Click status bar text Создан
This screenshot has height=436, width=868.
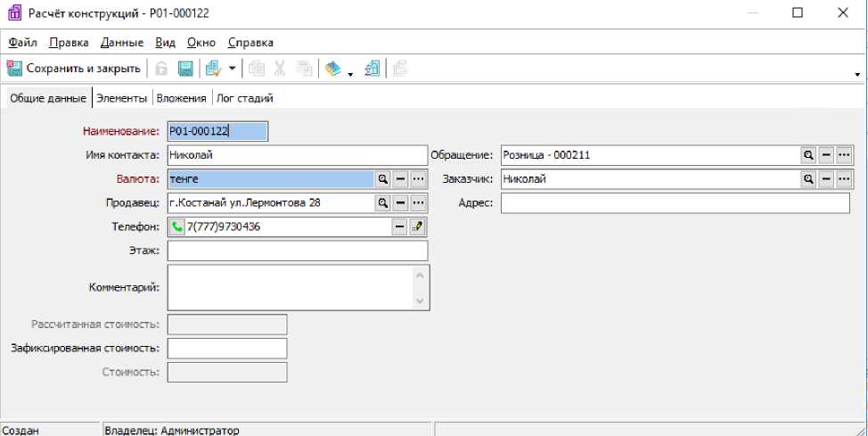pyautogui.click(x=20, y=431)
